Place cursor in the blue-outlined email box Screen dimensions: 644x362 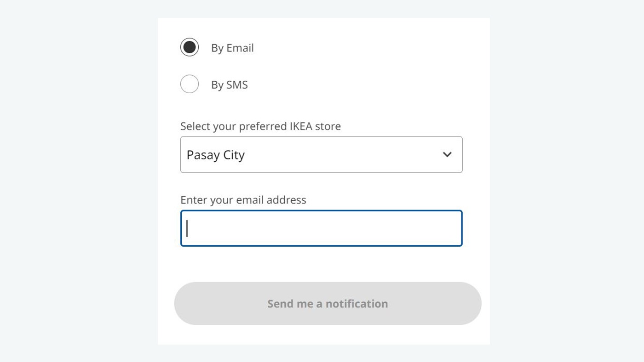pos(321,228)
